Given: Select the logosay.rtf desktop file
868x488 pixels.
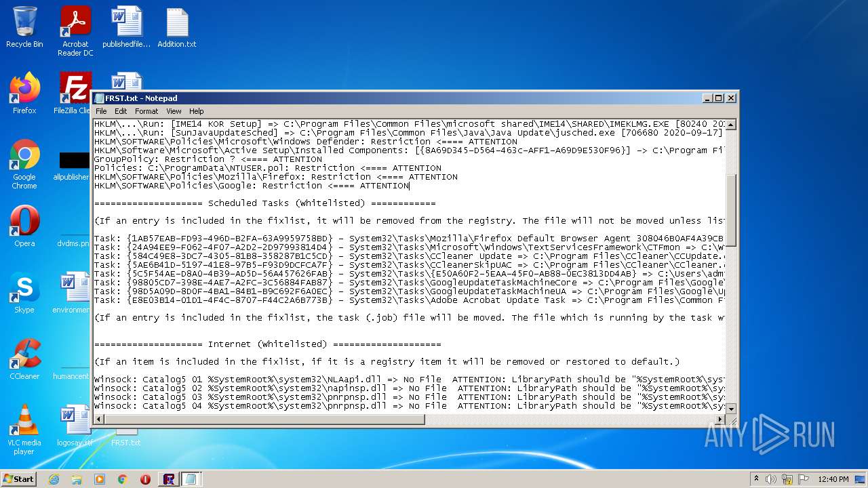Looking at the screenshot, I should click(x=75, y=426).
